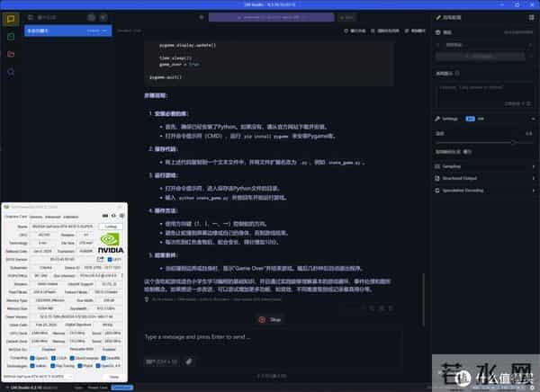Image resolution: width=540 pixels, height=392 pixels.
Task: Click the GPU-Z BIOS share icon
Action: pyautogui.click(x=100, y=259)
